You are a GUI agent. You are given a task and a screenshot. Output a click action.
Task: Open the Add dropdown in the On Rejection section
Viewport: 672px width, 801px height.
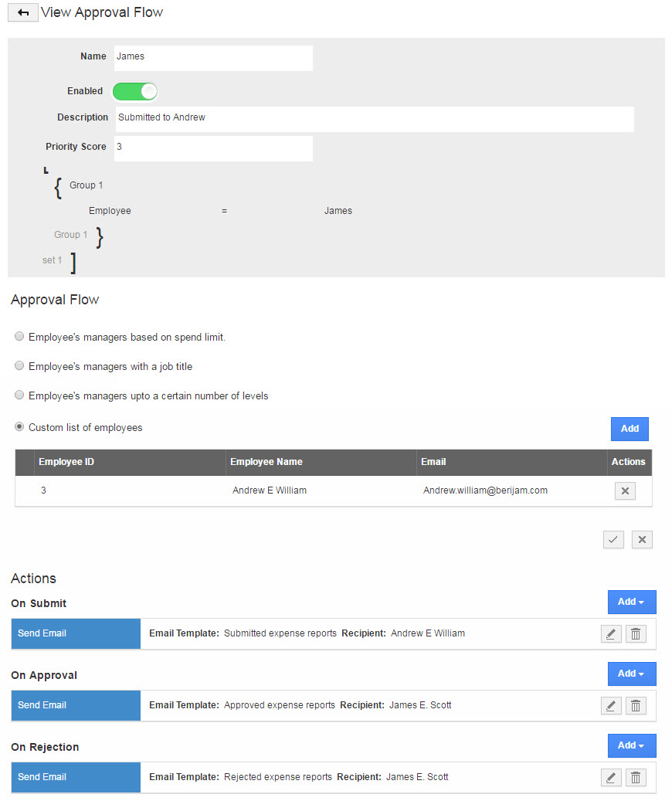(632, 745)
